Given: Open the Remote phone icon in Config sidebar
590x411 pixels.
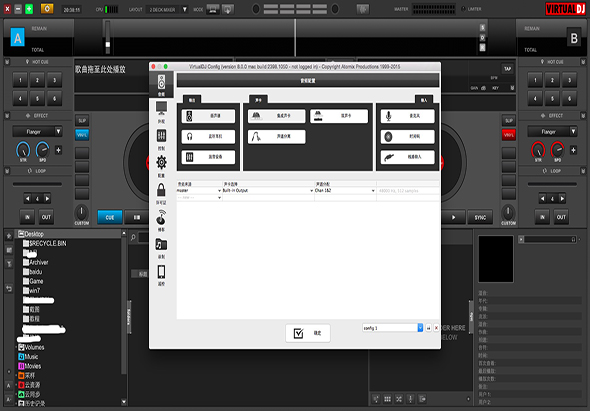Looking at the screenshot, I should click(x=161, y=275).
